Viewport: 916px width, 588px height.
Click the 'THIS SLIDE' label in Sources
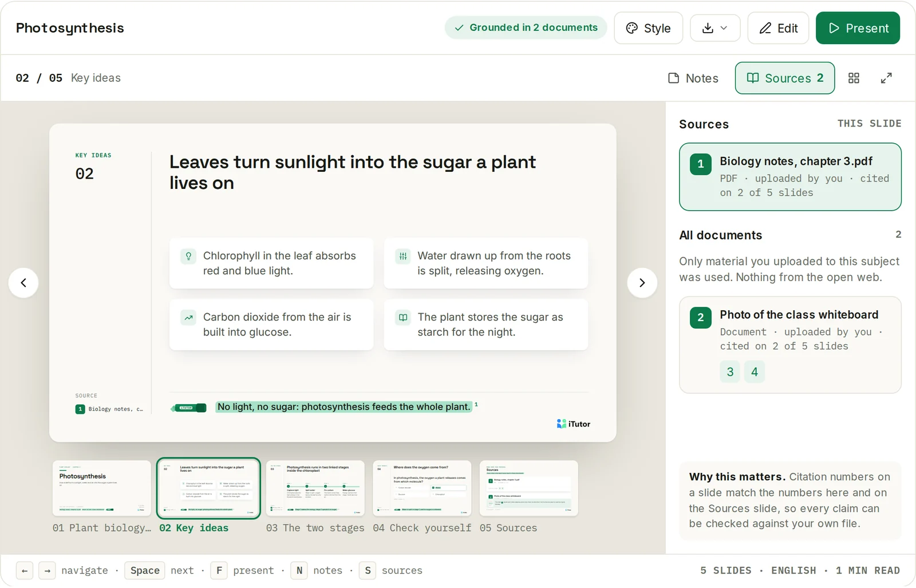869,124
